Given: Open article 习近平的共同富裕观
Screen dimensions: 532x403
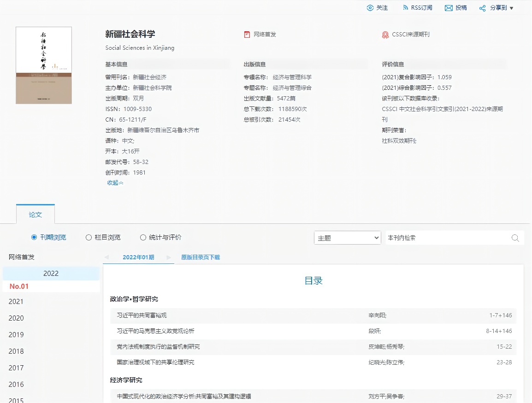Looking at the screenshot, I should 142,315.
